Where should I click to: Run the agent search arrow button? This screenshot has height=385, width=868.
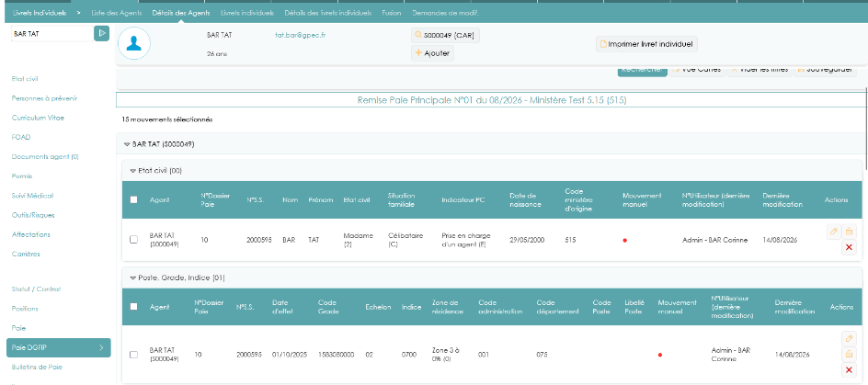click(101, 33)
